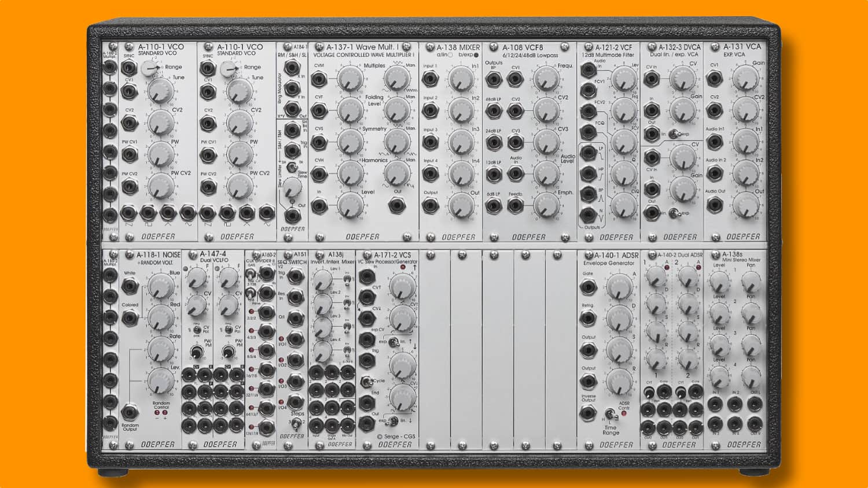Click the Out knob on the A-138 Mixer

(x=461, y=205)
